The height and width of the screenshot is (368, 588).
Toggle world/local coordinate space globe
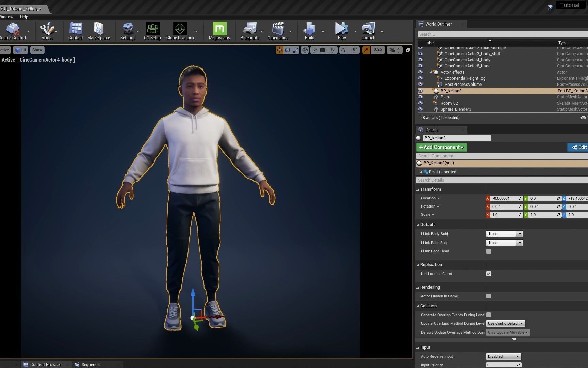click(x=305, y=50)
